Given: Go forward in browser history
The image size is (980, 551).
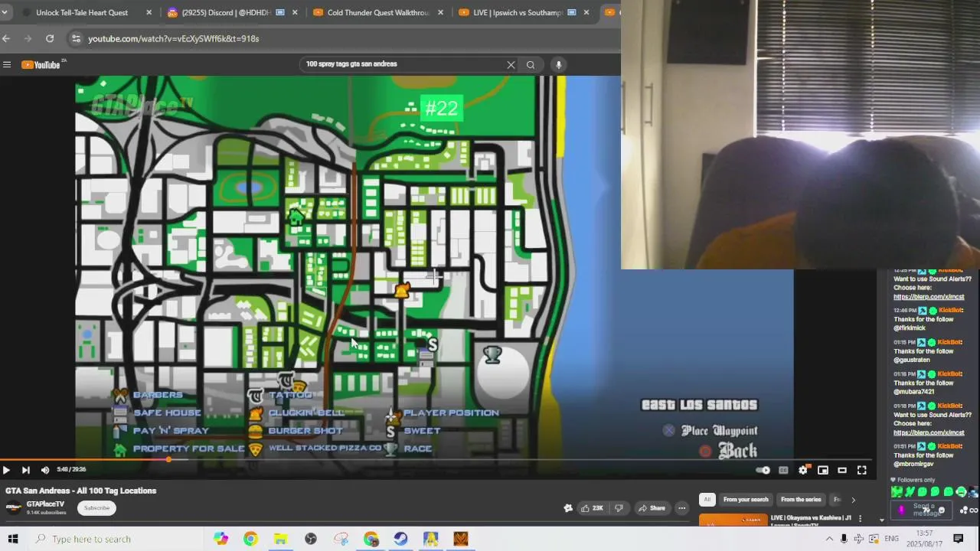Looking at the screenshot, I should coord(28,38).
